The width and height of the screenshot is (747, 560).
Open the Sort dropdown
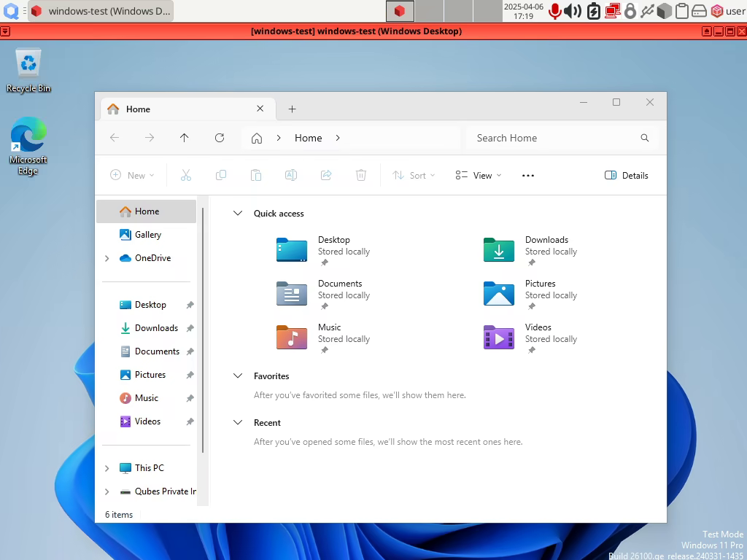click(414, 175)
